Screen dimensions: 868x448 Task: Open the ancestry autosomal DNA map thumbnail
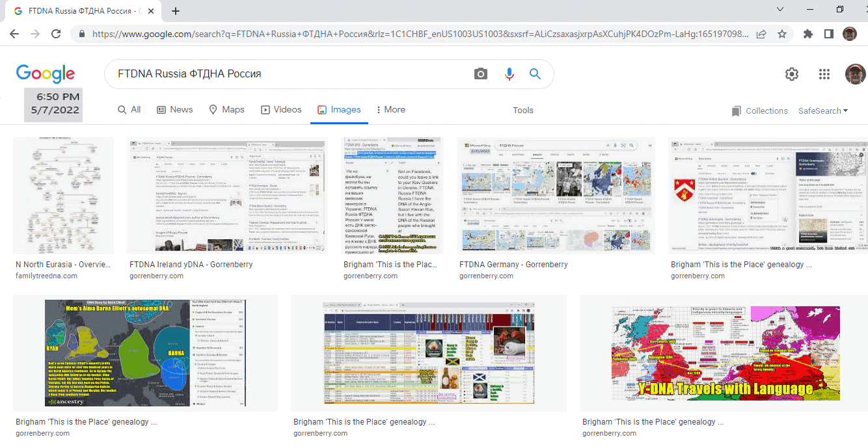point(145,353)
